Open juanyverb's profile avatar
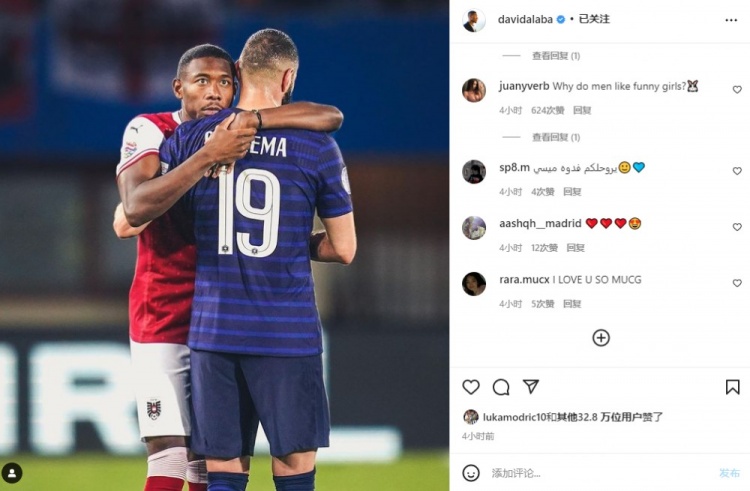Viewport: 750px width, 491px height. click(x=474, y=90)
